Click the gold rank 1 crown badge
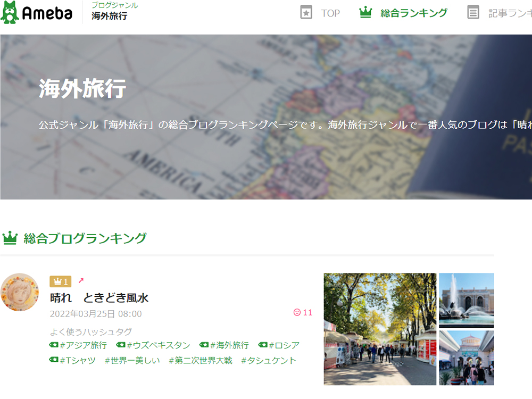 (x=60, y=281)
